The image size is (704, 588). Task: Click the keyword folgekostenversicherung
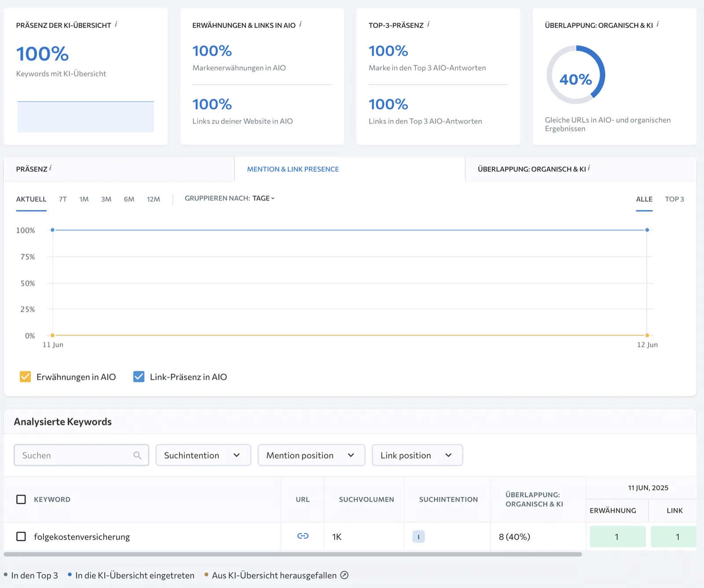click(82, 537)
